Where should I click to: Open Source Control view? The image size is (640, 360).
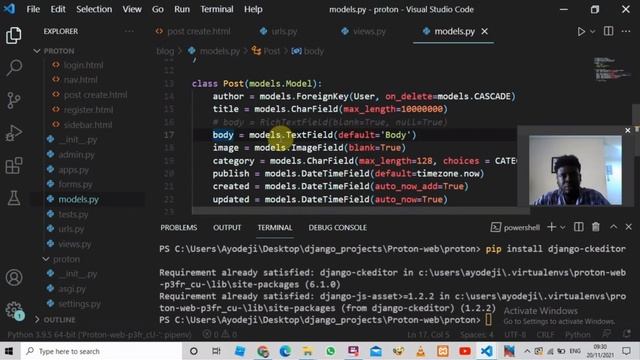pyautogui.click(x=14, y=100)
